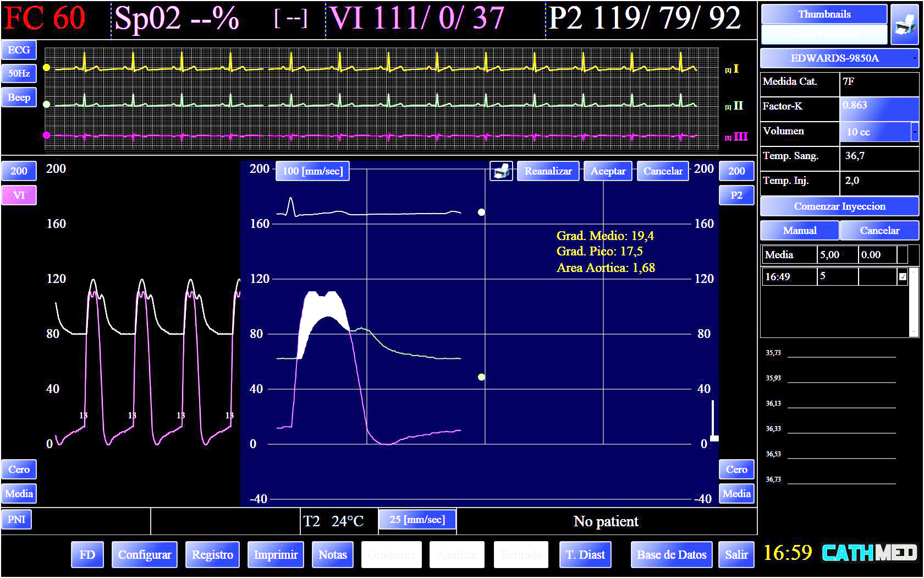Image resolution: width=924 pixels, height=578 pixels.
Task: Click Aceptar to accept the gradient analysis
Action: click(x=608, y=171)
